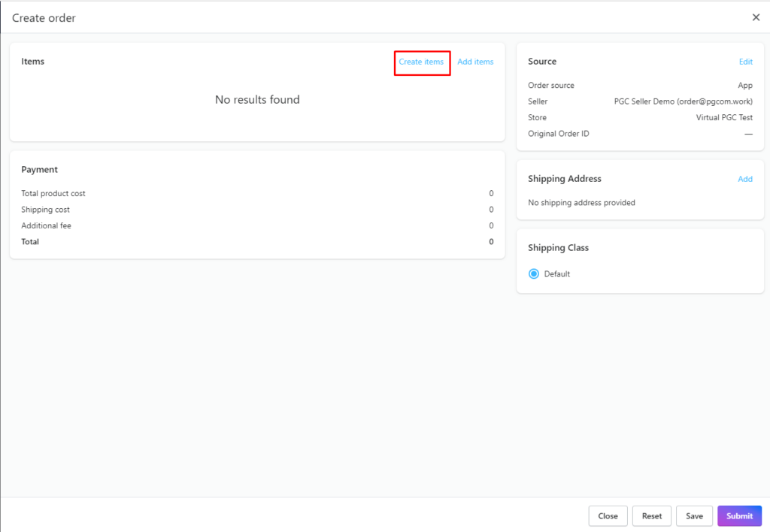Screen dimensions: 770x532
Task: Click the Save button
Action: pos(693,515)
